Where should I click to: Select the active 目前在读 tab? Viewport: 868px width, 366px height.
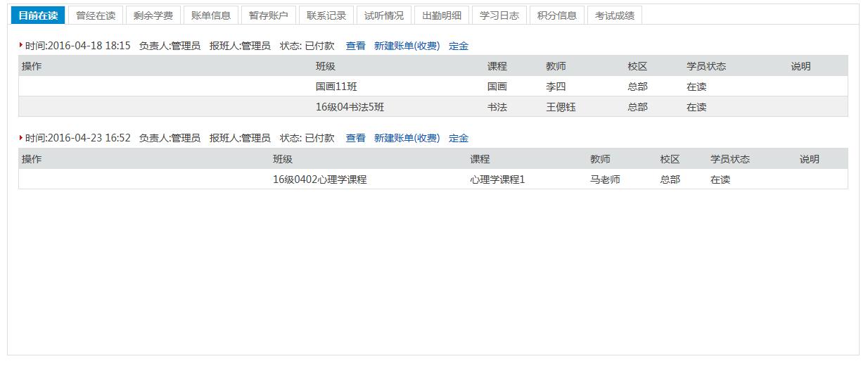38,15
